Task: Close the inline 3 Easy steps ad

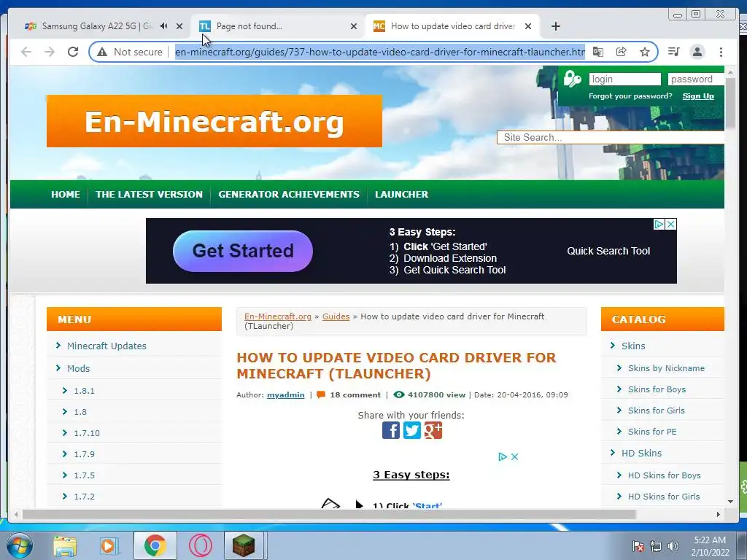Action: [x=514, y=456]
